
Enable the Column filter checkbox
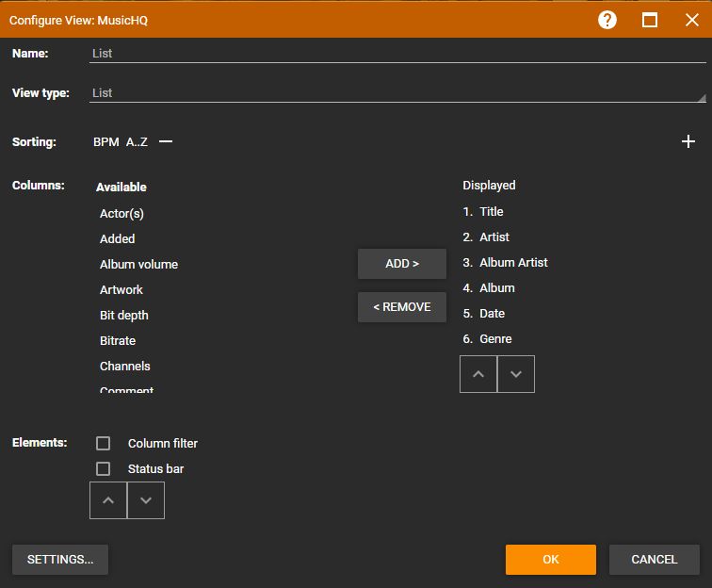tap(103, 443)
